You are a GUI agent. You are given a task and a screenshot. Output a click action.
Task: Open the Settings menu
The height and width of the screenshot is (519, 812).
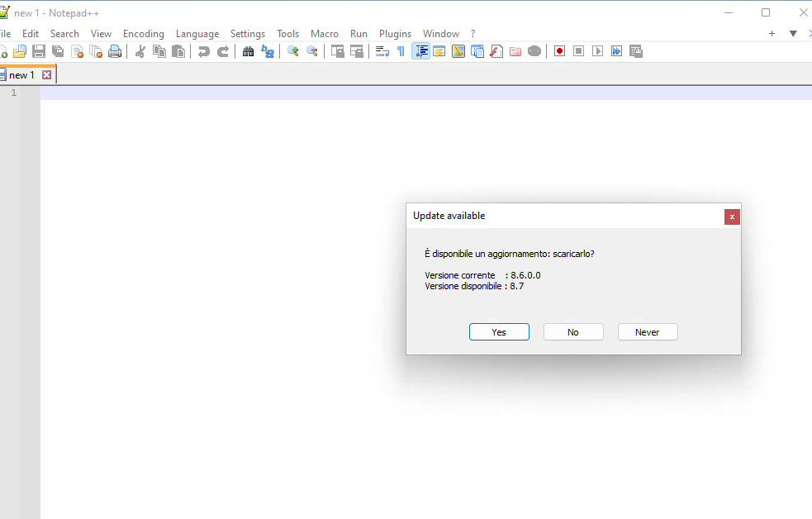248,34
